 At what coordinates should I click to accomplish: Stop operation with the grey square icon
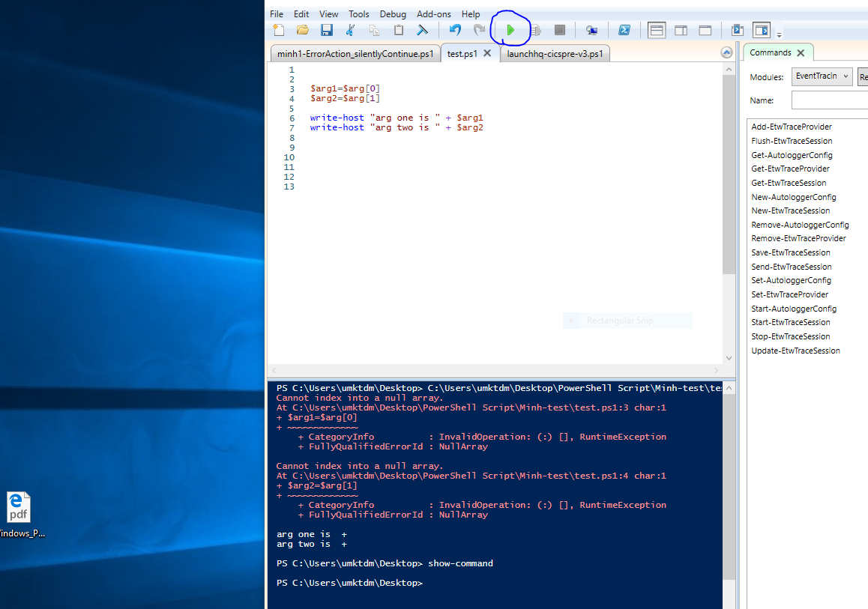[560, 30]
